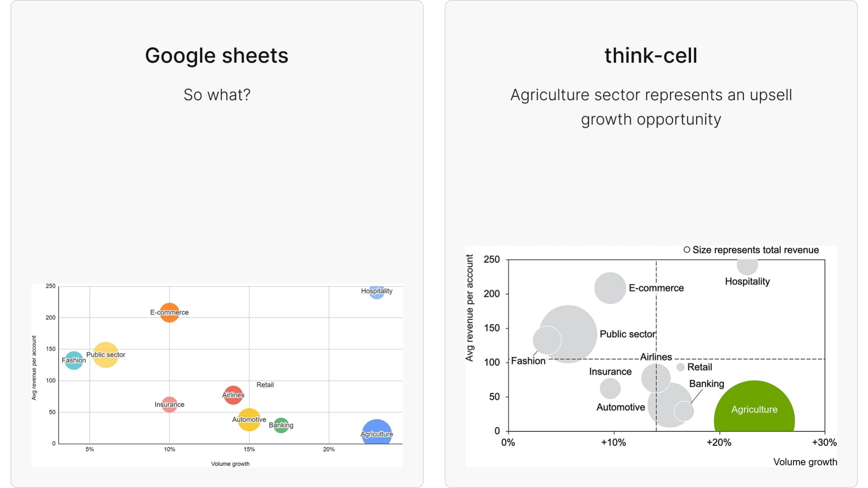This screenshot has height=488, width=868.
Task: Select the pink Insurance bubble in the left chart
Action: [x=169, y=404]
